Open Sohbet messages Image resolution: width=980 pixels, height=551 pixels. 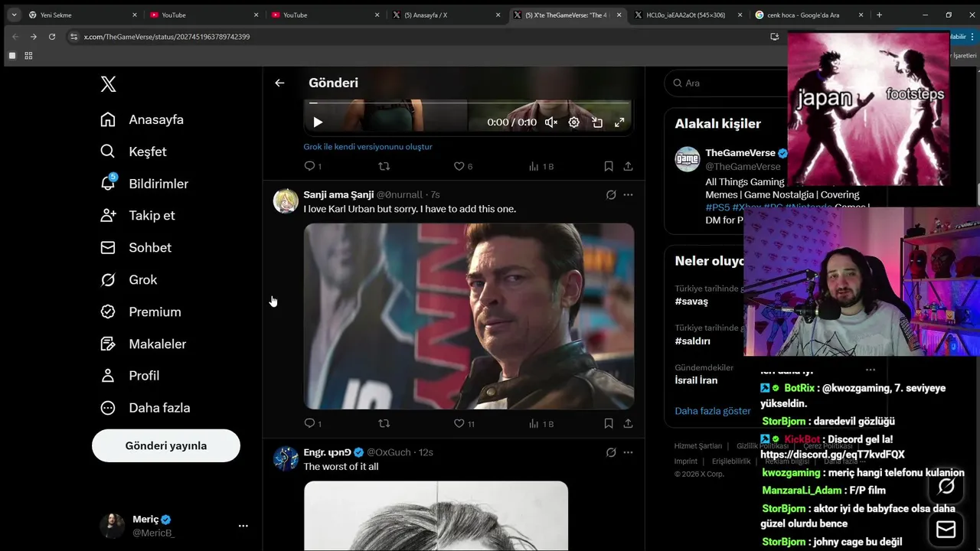point(136,247)
